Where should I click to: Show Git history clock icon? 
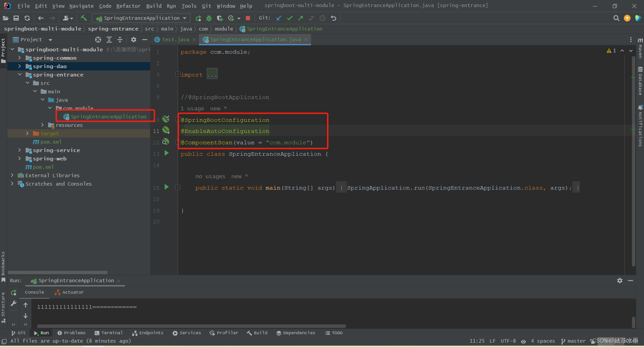tap(323, 18)
